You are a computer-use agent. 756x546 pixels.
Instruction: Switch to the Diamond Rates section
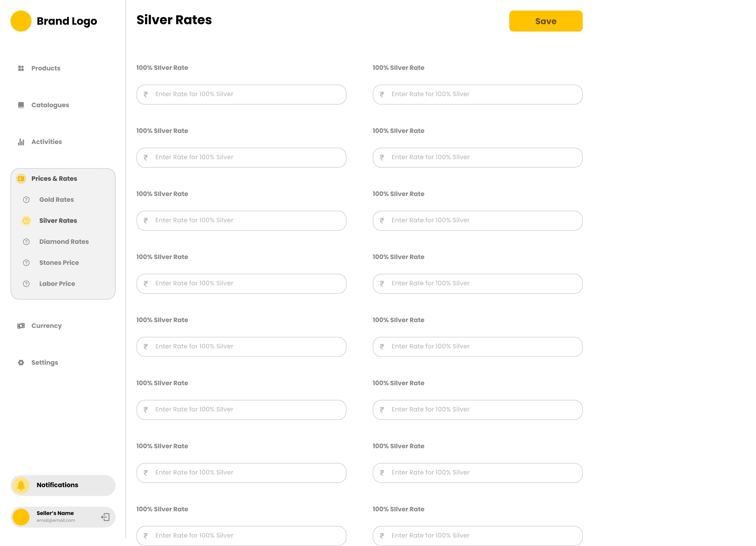(x=64, y=242)
